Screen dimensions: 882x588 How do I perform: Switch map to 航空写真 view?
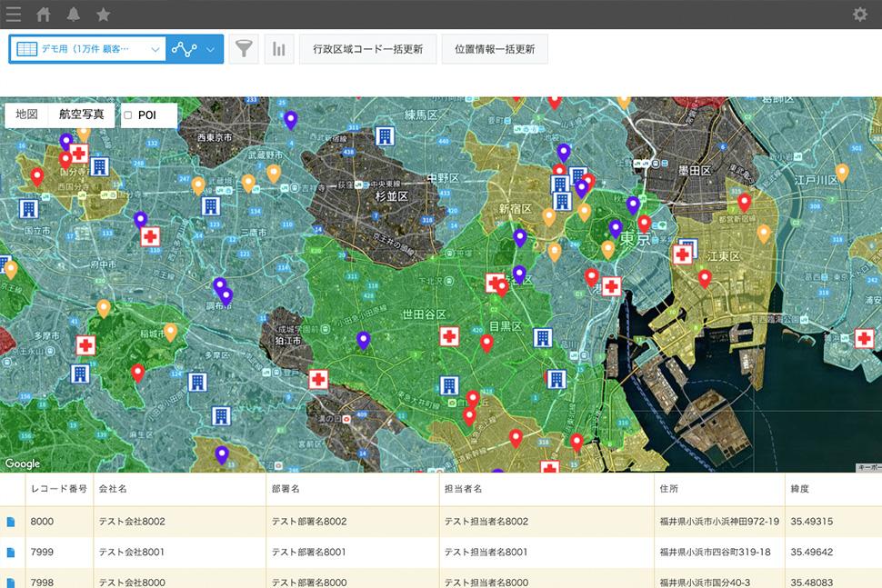82,115
